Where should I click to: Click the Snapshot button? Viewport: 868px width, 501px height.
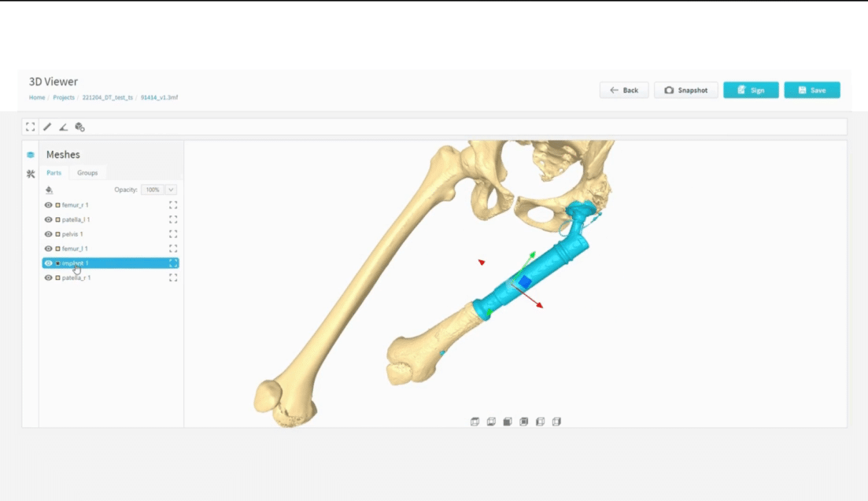(686, 90)
